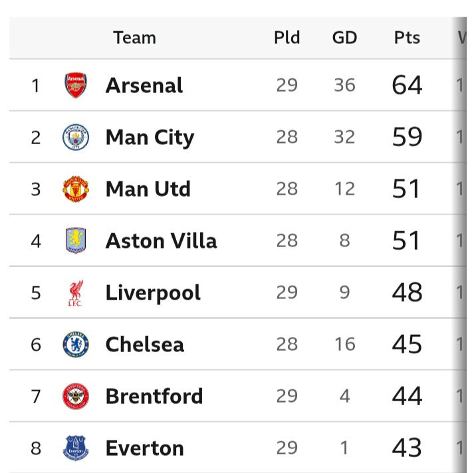Click the Everton club crest
Viewport: 476px width, 473px height.
coord(75,448)
